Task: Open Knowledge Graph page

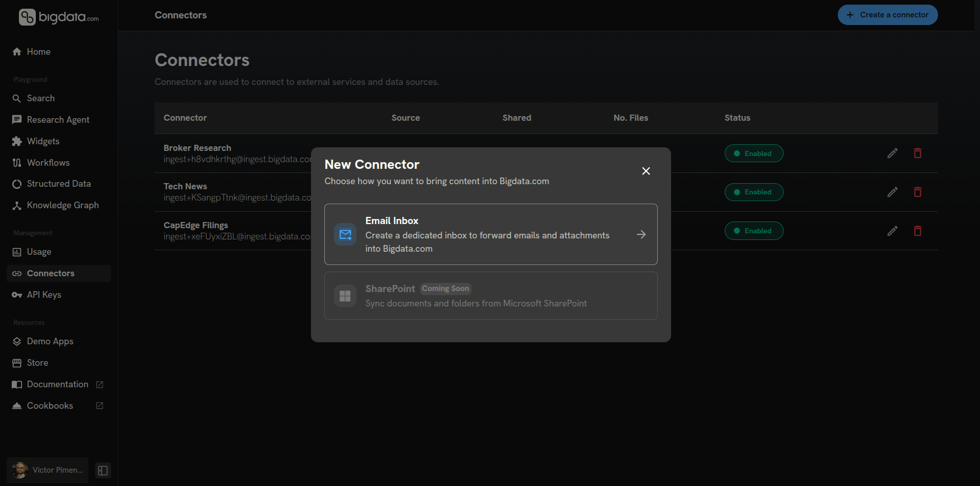Action: (59, 205)
